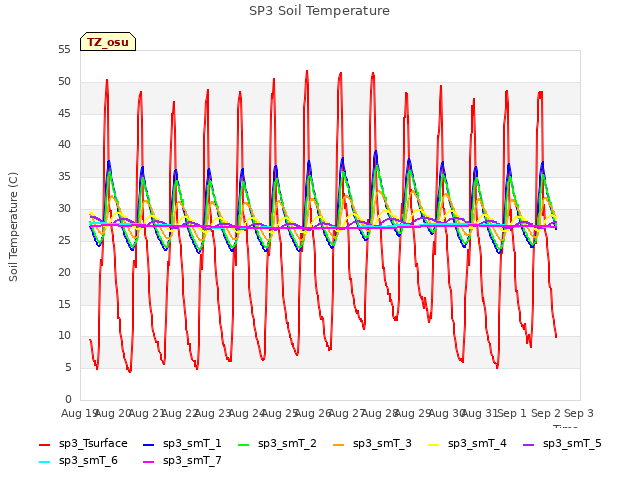Click the Aug 22 x-axis date label
Viewport: 640px width, 480px height.
tap(179, 413)
